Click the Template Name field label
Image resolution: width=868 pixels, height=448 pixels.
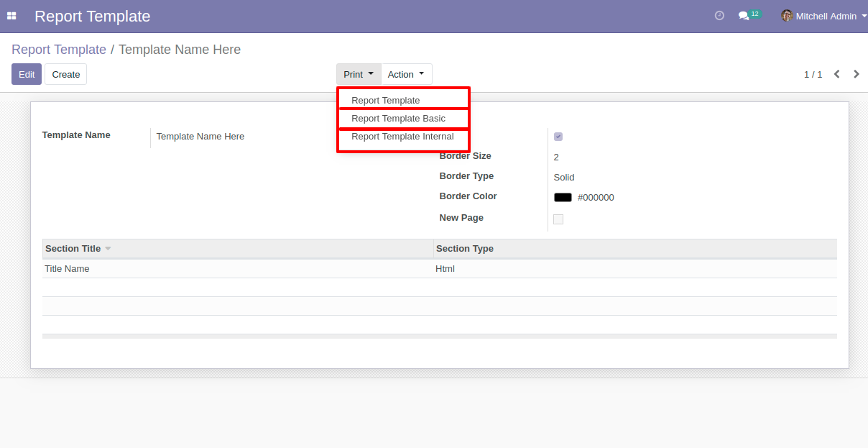tap(76, 135)
